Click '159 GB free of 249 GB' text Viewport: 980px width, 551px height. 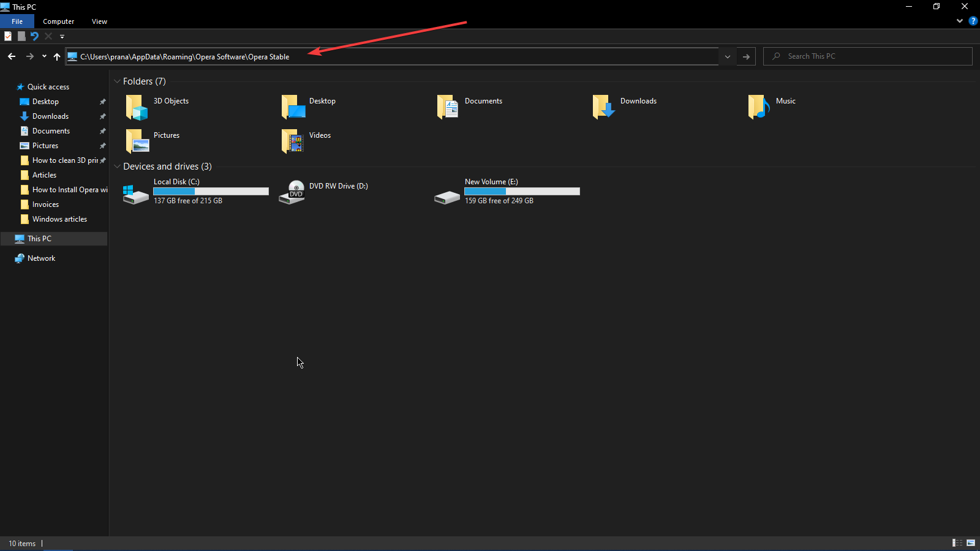coord(499,201)
